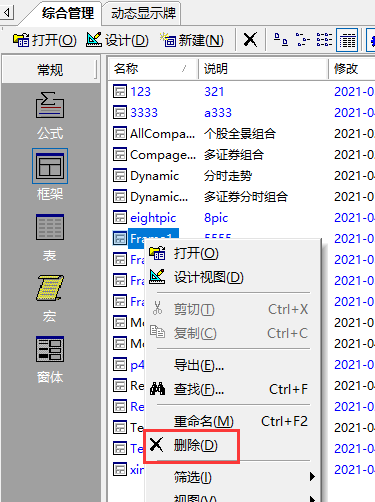Sort by the 说明 column header
375x502 pixels.
pyautogui.click(x=263, y=69)
